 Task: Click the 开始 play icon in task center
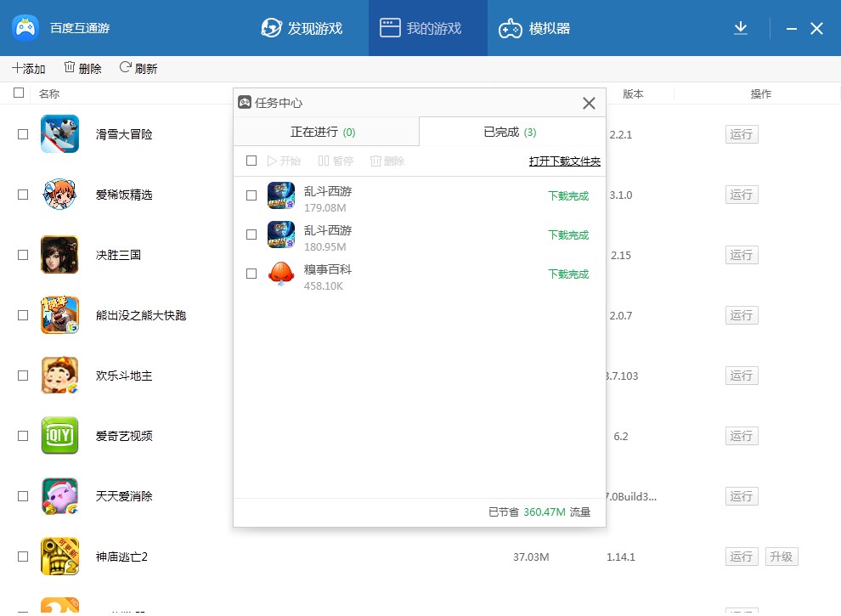(273, 161)
